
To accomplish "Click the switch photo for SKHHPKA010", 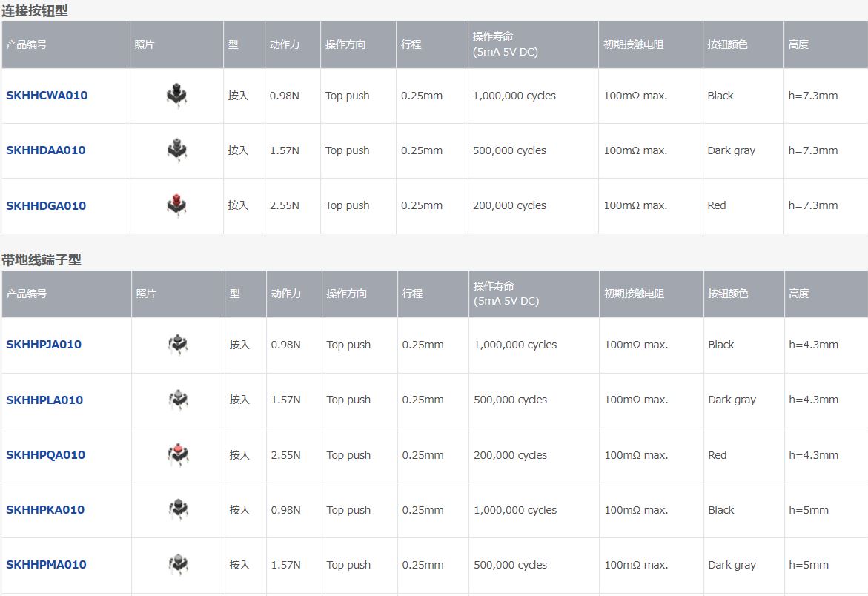I will pos(178,509).
